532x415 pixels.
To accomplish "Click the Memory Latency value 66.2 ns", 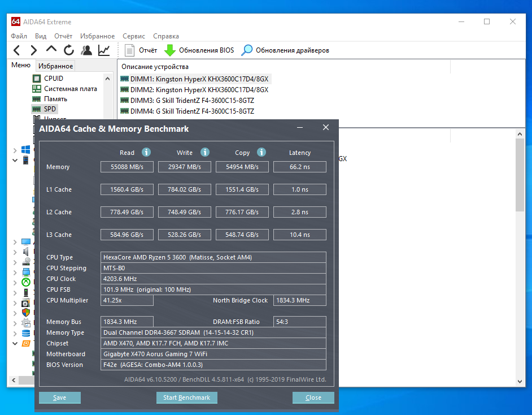I will [300, 167].
